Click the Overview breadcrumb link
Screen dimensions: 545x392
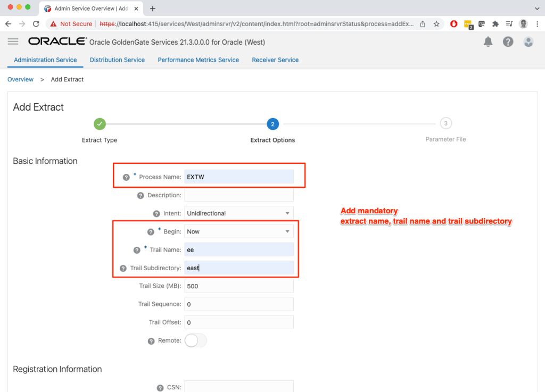[x=20, y=79]
